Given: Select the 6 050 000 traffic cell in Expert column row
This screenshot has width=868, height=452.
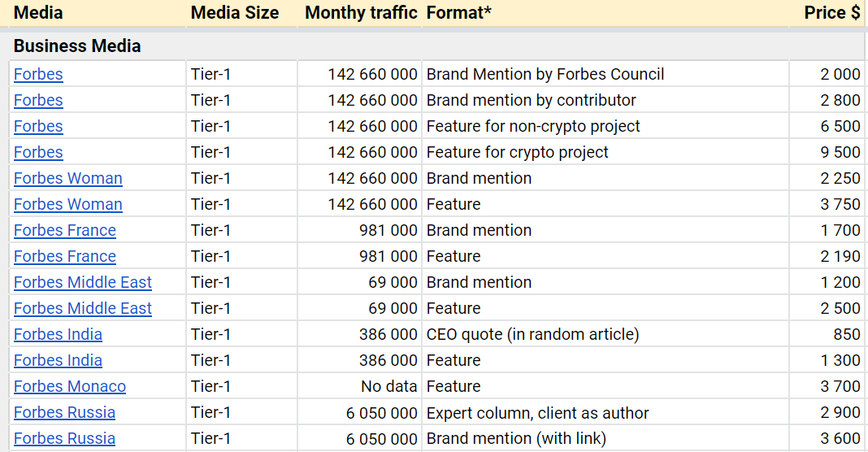Looking at the screenshot, I should (x=360, y=413).
